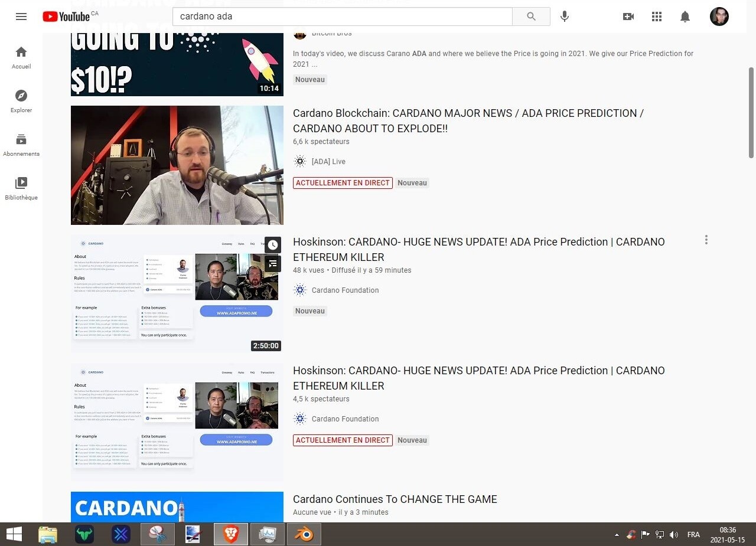Click the magnifier search button
756x546 pixels.
click(531, 17)
